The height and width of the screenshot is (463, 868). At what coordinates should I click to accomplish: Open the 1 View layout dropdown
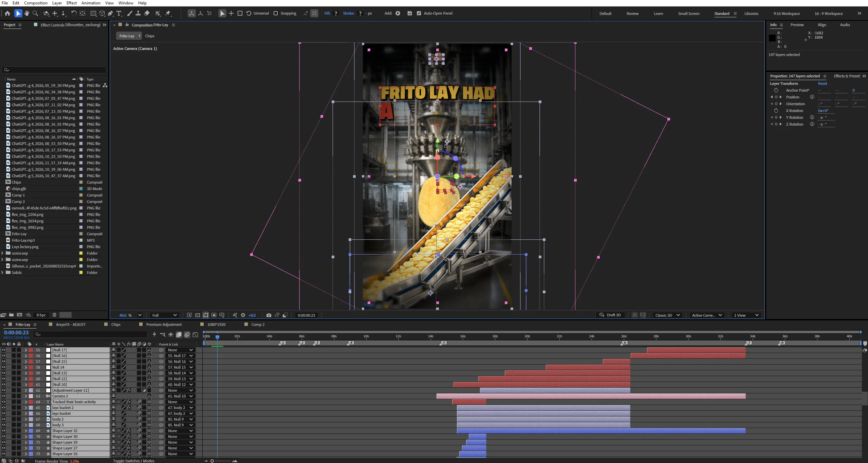tap(746, 315)
